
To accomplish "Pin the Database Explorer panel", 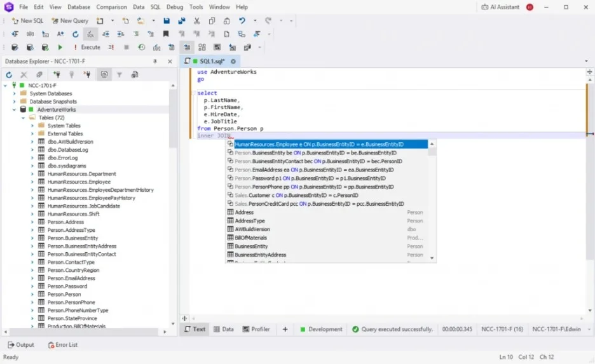I will pyautogui.click(x=155, y=62).
